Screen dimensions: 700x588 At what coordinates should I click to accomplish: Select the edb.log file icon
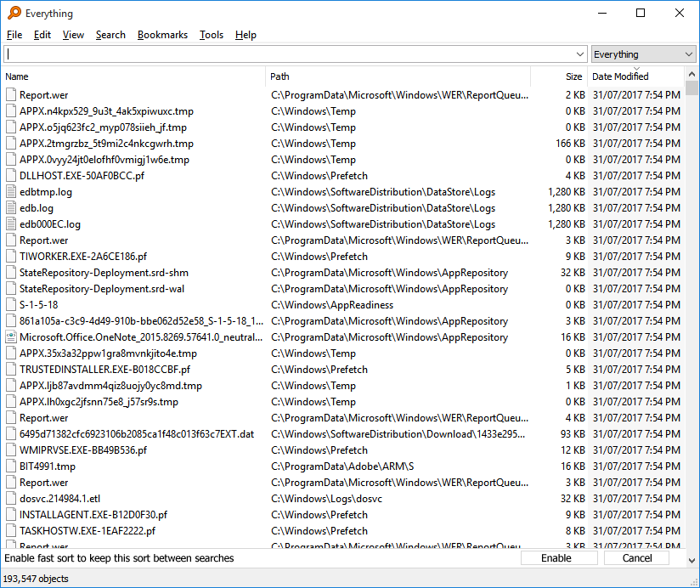(11, 208)
